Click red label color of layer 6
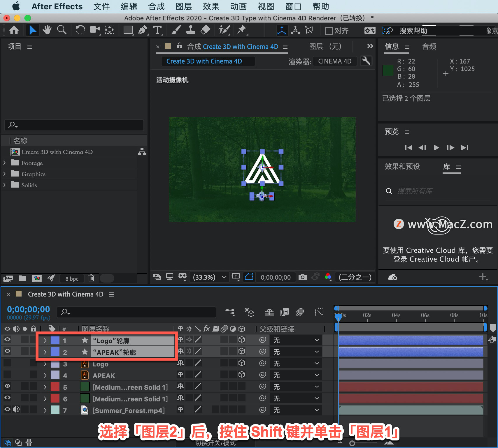Viewport: 498px width, 448px height. [x=55, y=398]
